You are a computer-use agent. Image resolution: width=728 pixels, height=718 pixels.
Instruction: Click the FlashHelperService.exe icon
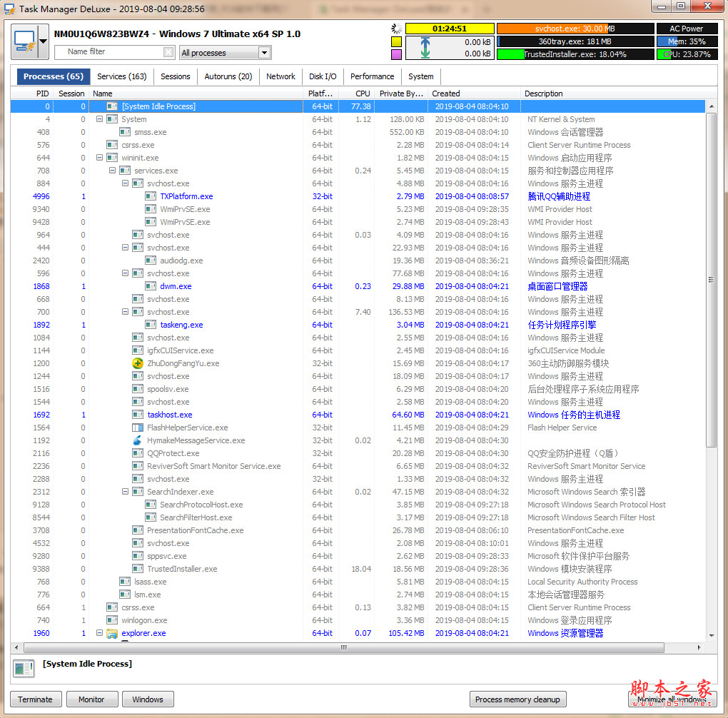coord(138,428)
